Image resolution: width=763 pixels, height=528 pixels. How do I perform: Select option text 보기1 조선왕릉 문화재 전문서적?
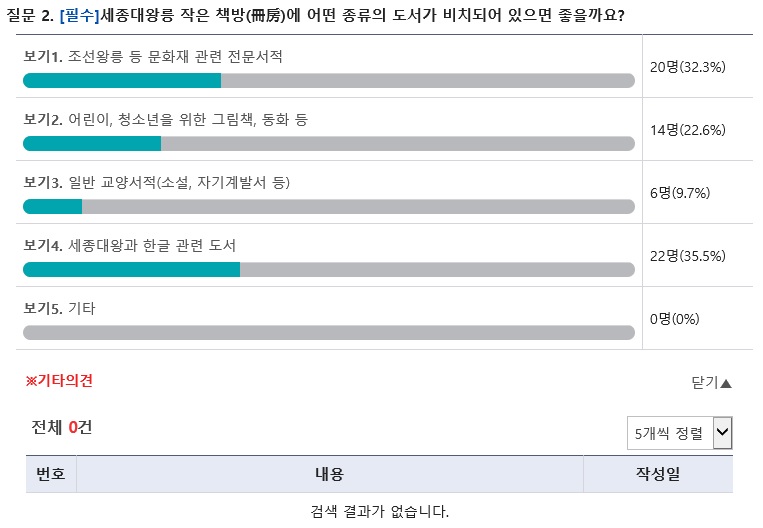(153, 56)
